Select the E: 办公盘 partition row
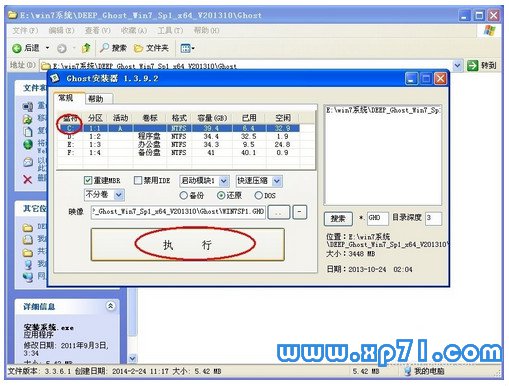 [179, 145]
